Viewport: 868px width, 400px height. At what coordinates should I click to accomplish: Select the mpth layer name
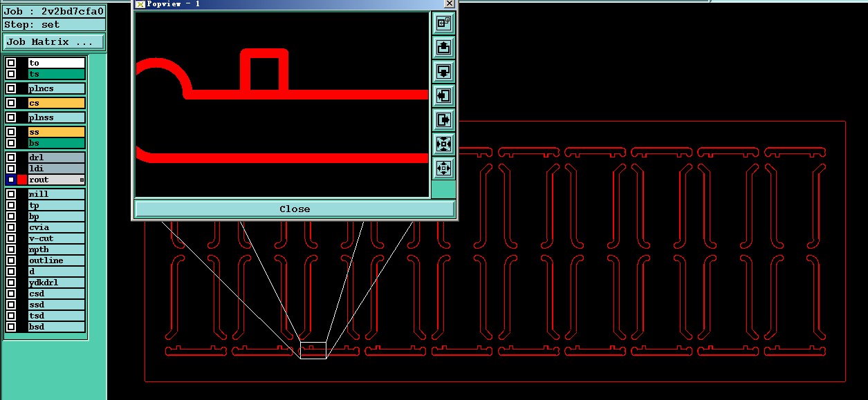57,249
